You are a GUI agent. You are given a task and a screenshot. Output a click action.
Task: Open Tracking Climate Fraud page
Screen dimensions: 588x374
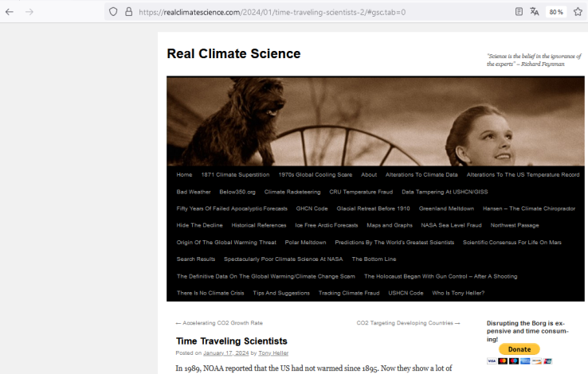click(x=349, y=293)
